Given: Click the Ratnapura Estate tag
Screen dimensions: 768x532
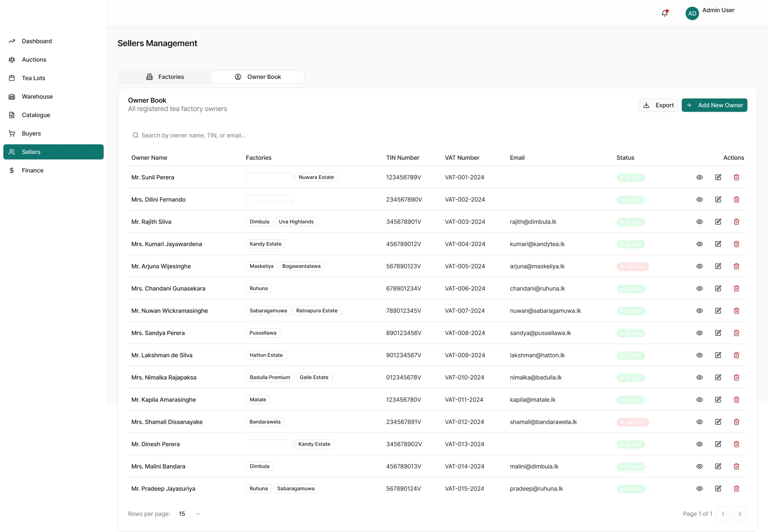Looking at the screenshot, I should pyautogui.click(x=317, y=311).
